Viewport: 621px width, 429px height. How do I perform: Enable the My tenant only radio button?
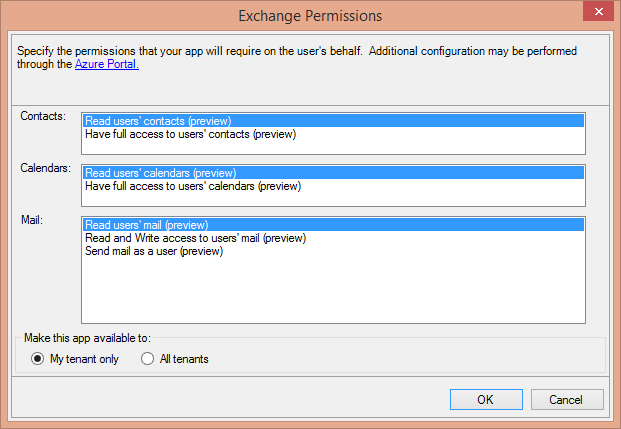point(38,359)
